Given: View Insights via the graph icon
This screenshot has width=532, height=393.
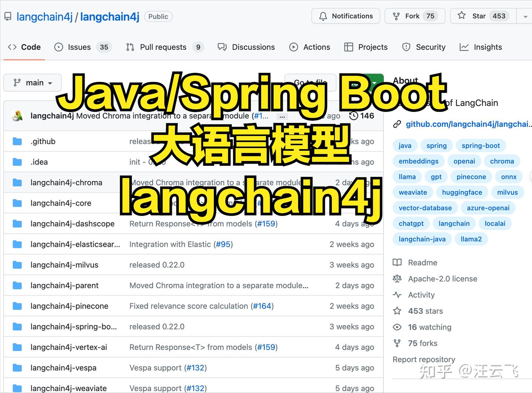Looking at the screenshot, I should (x=464, y=47).
